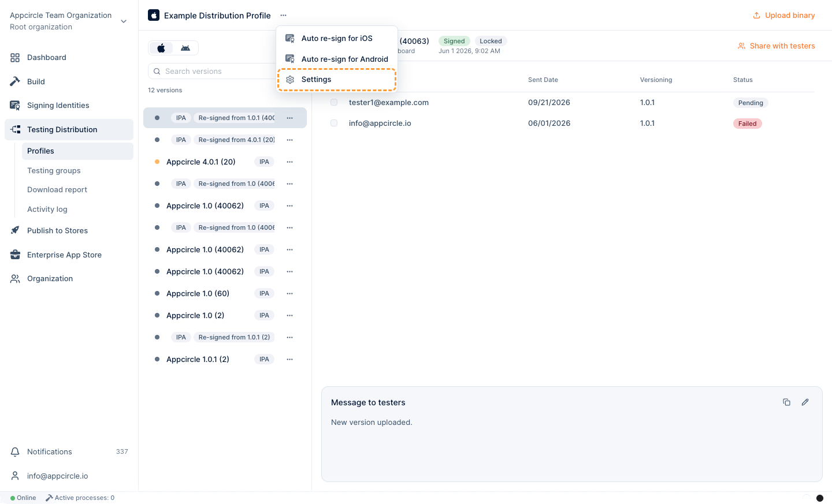Open more options for Appcircle 1.0 (60)

(289, 294)
